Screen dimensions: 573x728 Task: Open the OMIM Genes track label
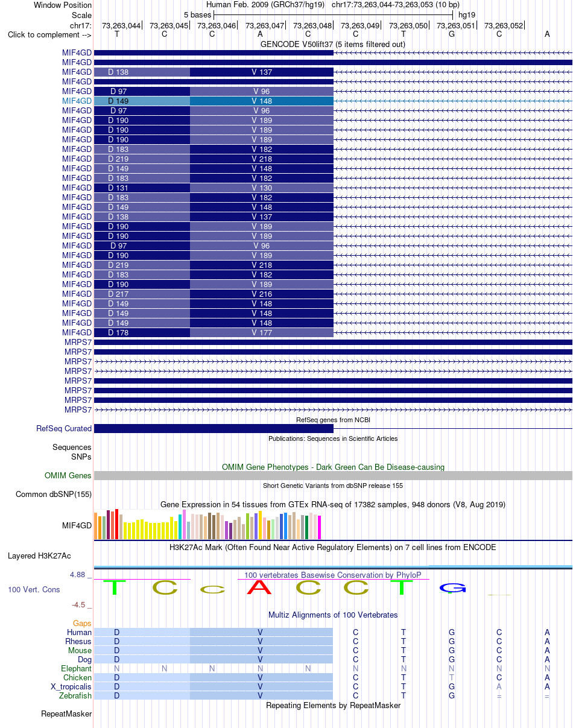(x=68, y=475)
